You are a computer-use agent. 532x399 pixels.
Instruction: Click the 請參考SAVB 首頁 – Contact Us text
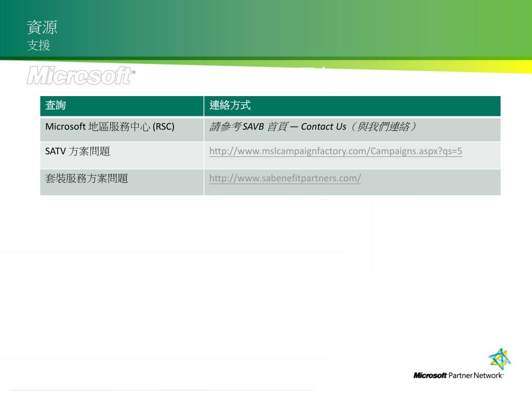(x=312, y=127)
